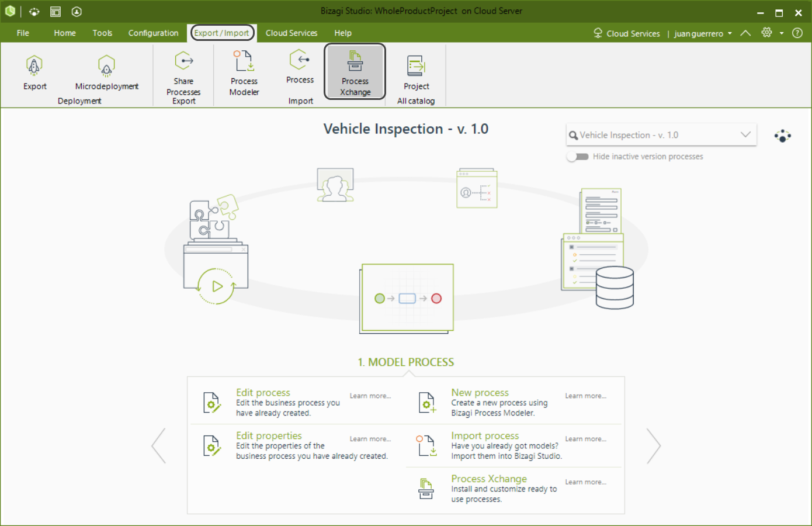Click the Edit process link
Viewport: 812px width, 526px height.
(x=263, y=393)
